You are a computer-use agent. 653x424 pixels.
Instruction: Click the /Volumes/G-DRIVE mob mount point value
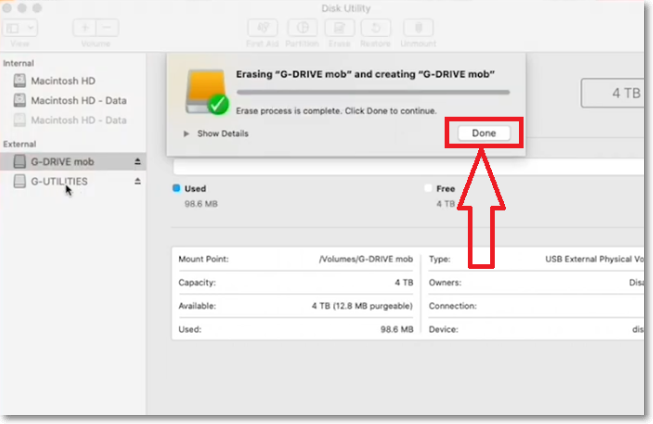(366, 259)
